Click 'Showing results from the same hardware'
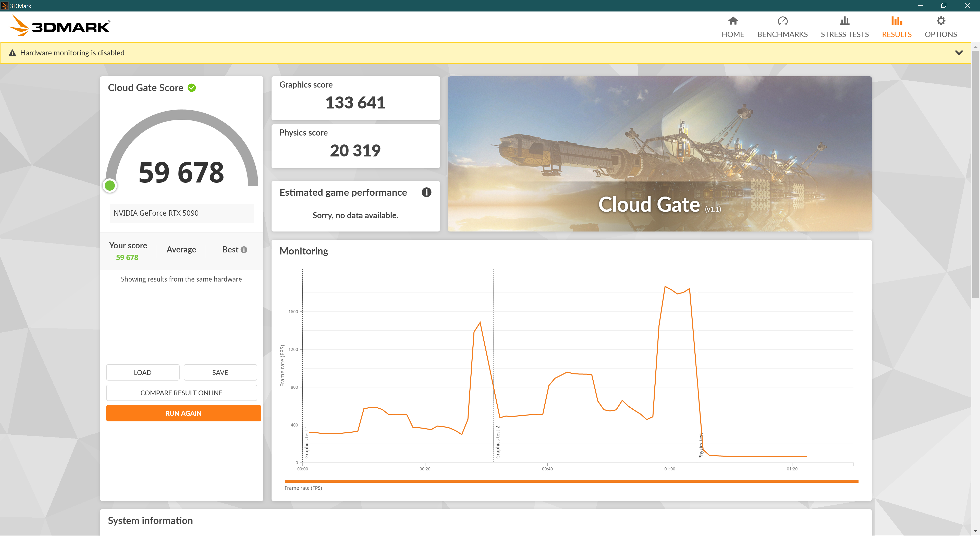The image size is (980, 536). pos(181,279)
